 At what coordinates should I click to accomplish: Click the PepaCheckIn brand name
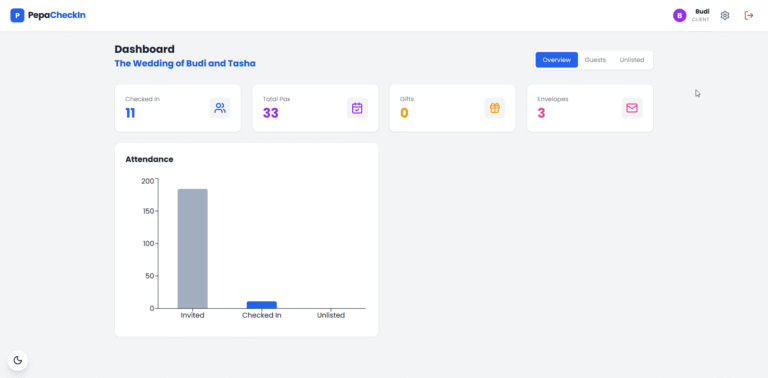click(57, 16)
